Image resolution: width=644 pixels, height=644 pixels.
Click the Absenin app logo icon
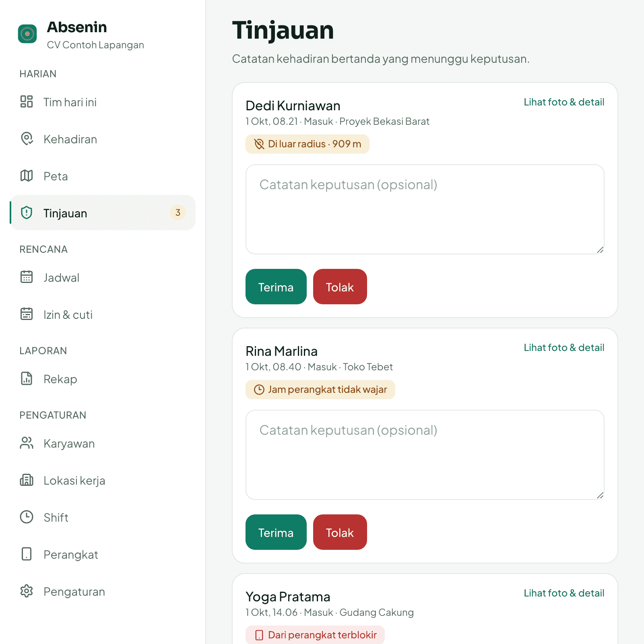pos(27,34)
